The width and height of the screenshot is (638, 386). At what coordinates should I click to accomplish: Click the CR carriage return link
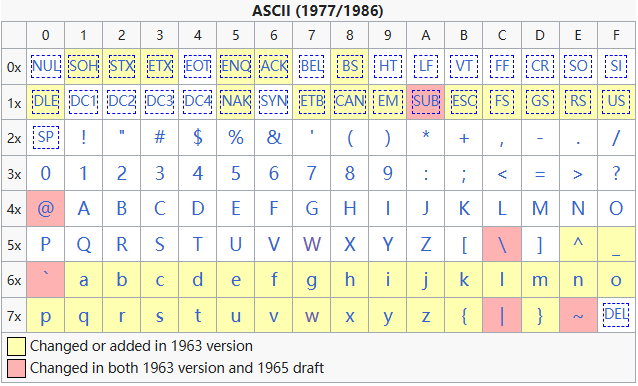[540, 66]
